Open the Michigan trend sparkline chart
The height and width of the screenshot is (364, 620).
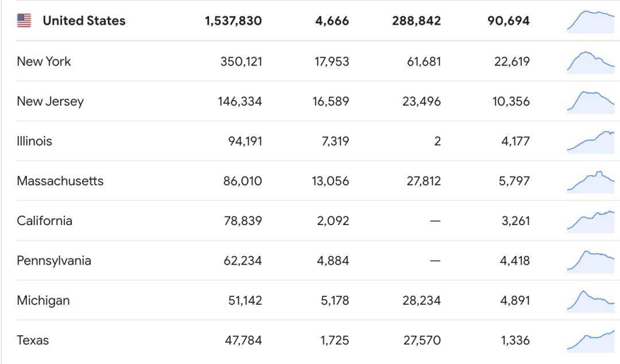click(590, 301)
